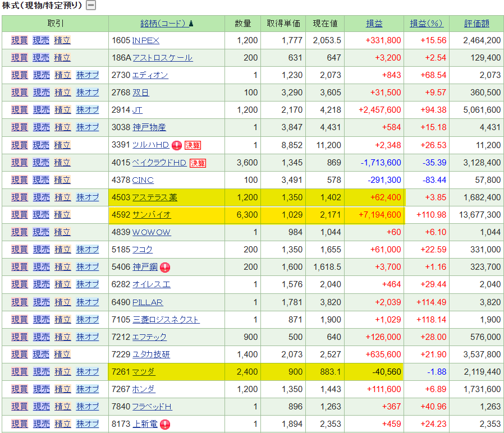Open the CINC stock link
This screenshot has height=433, width=504.
pos(143,180)
